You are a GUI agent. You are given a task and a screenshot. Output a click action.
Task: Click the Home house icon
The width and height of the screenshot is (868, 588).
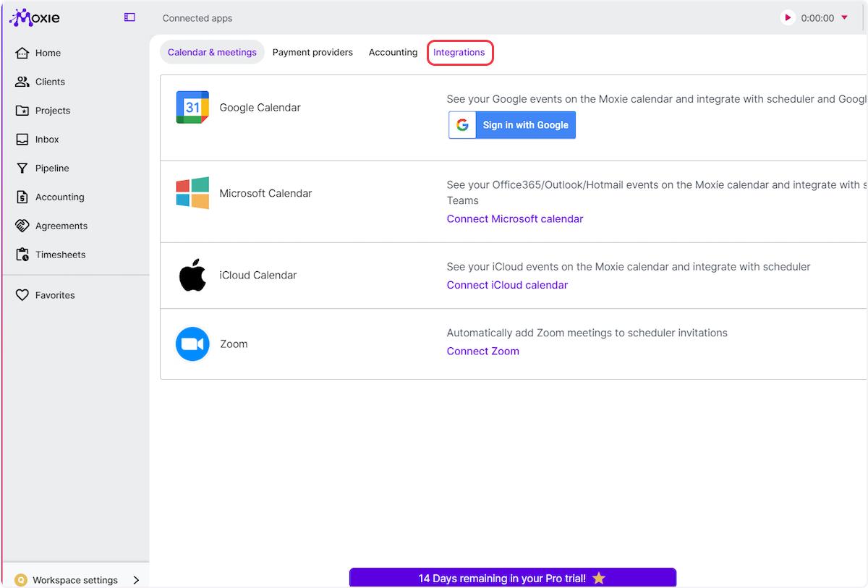(x=22, y=53)
